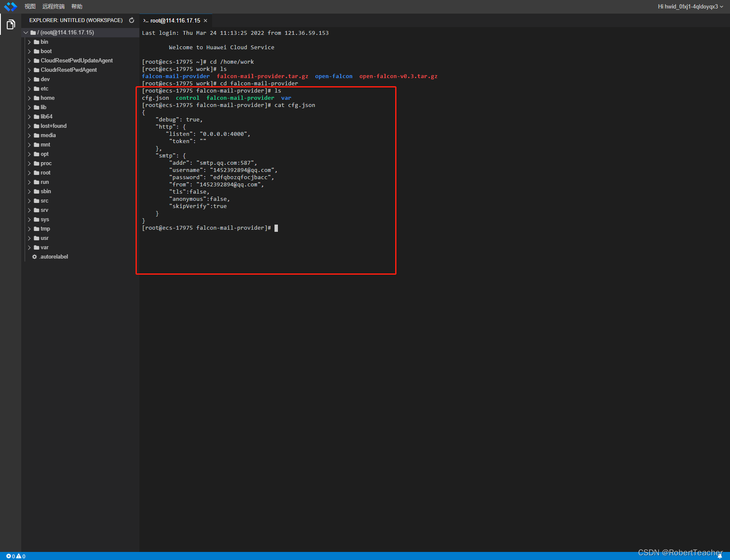The image size is (730, 560).
Task: Click the Huawei CloudShell logo top-left
Action: click(10, 6)
